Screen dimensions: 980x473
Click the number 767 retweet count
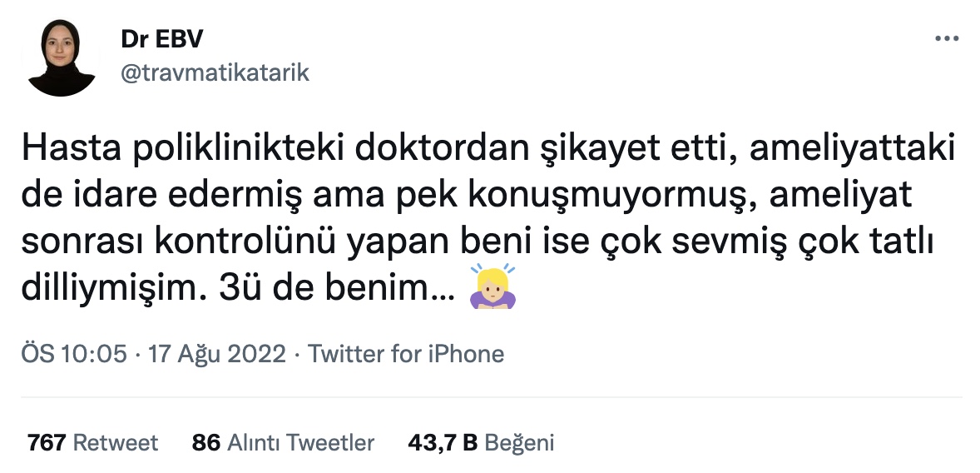click(47, 443)
